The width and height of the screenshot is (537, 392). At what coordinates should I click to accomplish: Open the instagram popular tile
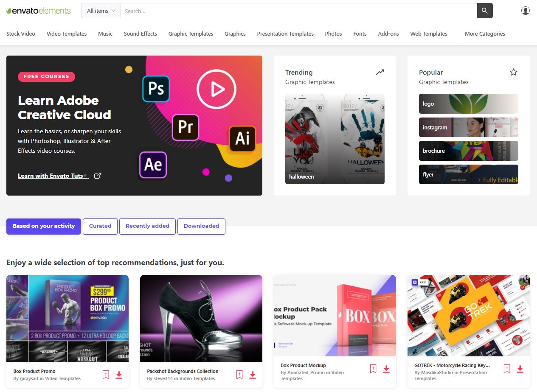pos(469,127)
